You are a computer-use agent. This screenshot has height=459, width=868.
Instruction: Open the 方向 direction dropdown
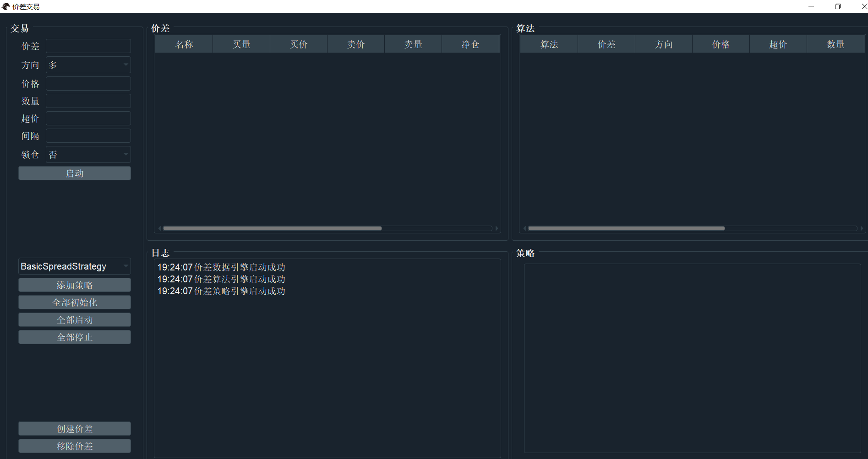click(x=88, y=65)
